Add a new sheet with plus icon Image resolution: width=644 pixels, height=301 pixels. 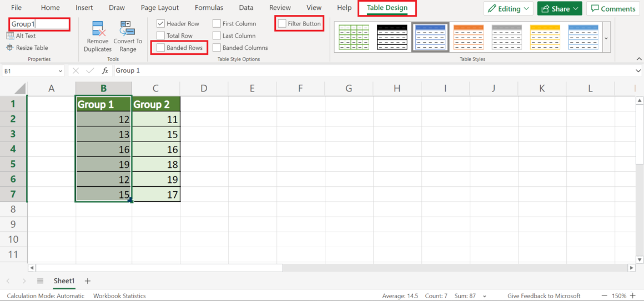[x=87, y=281]
